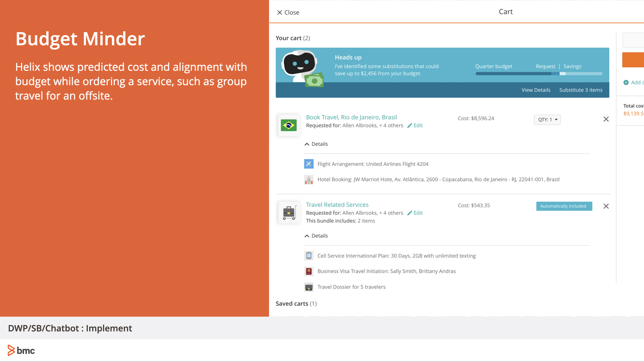The height and width of the screenshot is (362, 644).
Task: Remove Book Travel item with X
Action: 606,119
